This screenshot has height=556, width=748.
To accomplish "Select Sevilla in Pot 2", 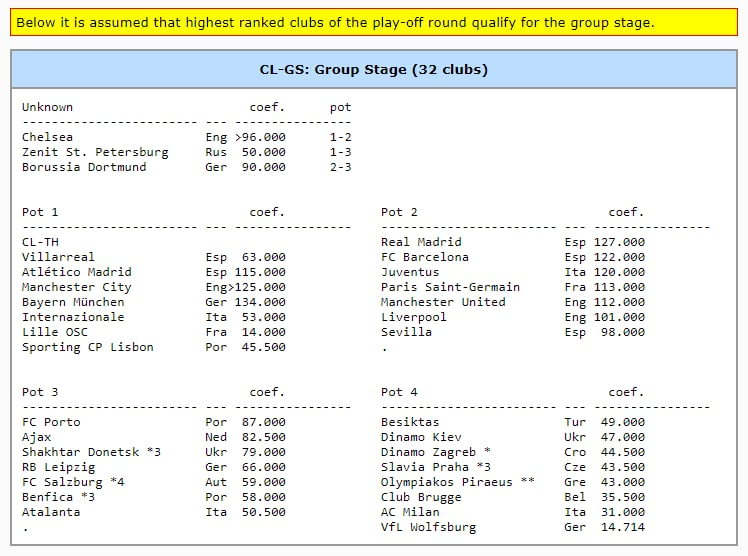I will [406, 332].
